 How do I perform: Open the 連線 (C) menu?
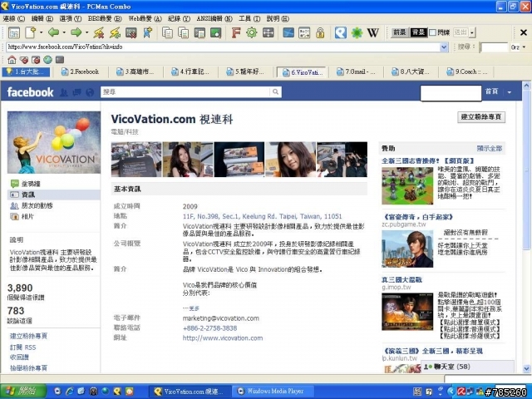[x=13, y=18]
